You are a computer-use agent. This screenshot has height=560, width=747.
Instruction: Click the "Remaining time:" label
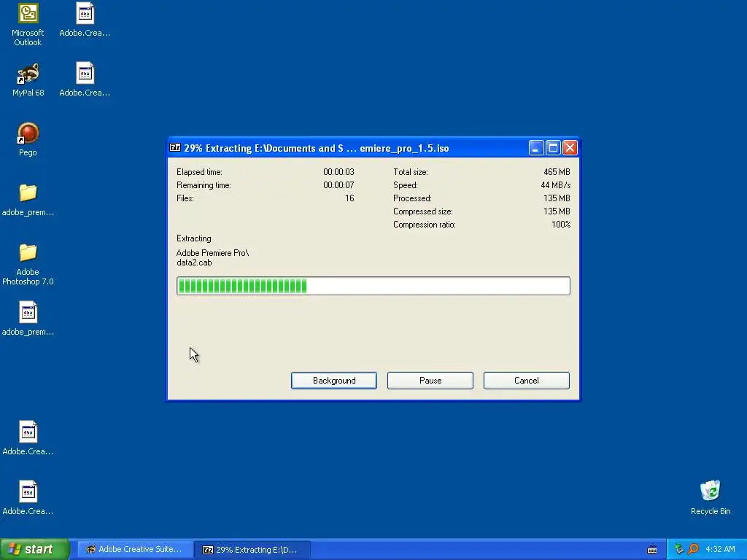[x=204, y=185]
